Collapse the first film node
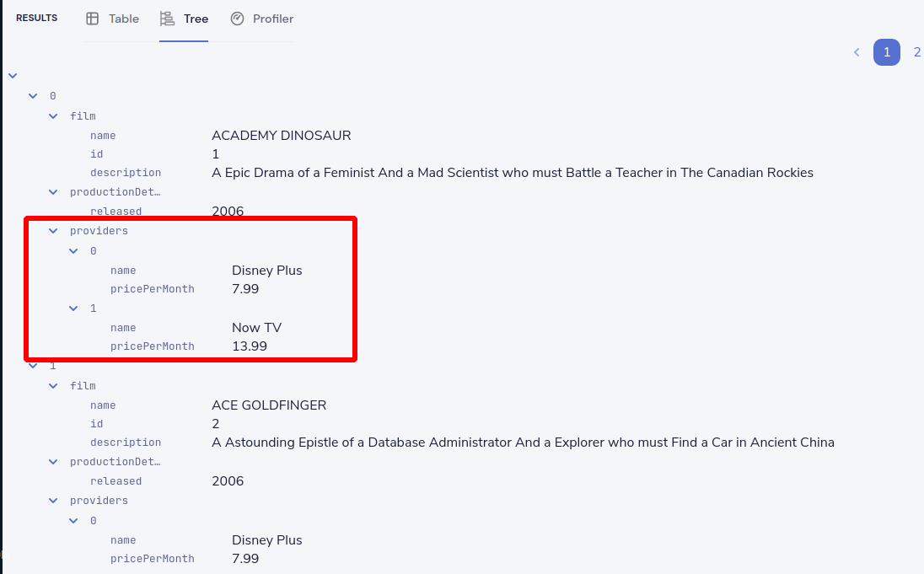 53,116
